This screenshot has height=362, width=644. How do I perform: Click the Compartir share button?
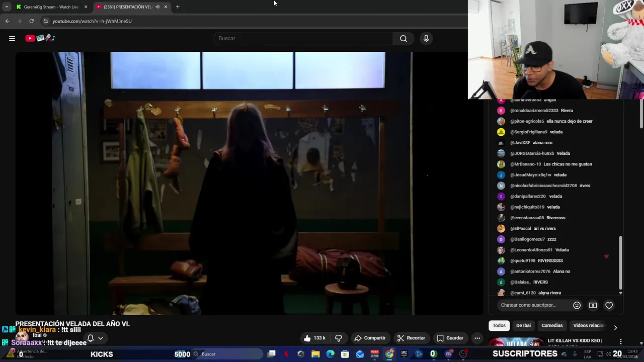(370, 338)
